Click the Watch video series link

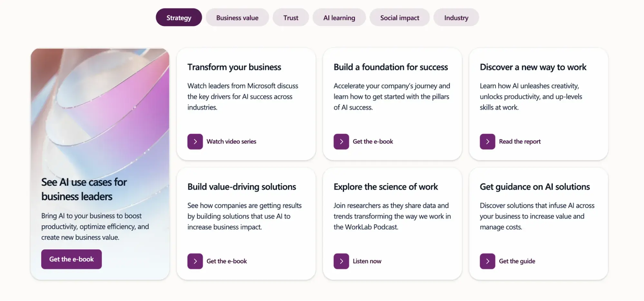click(x=231, y=142)
